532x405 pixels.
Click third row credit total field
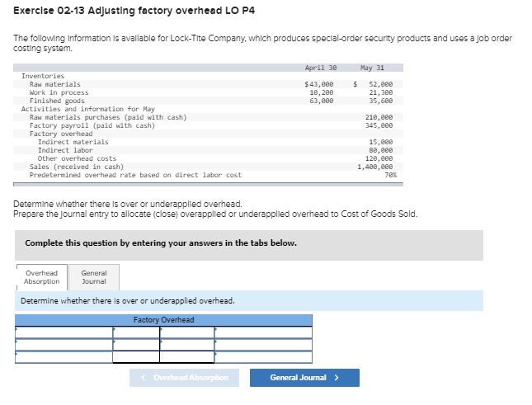[x=187, y=357]
